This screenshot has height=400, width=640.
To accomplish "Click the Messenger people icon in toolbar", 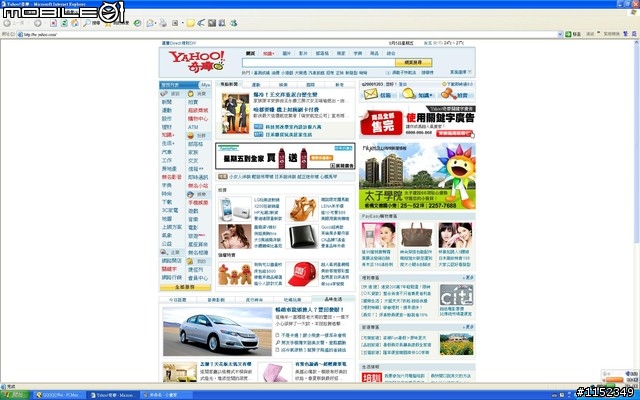I will click(x=233, y=23).
